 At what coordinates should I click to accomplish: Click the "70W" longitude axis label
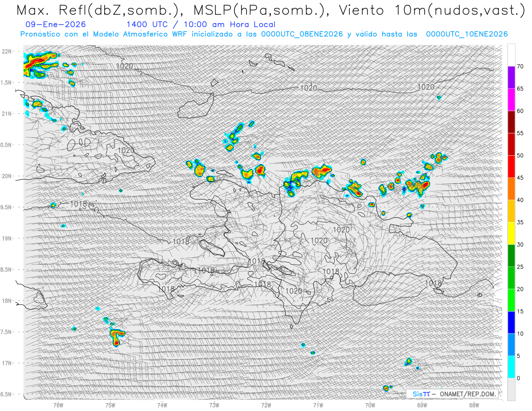click(370, 405)
